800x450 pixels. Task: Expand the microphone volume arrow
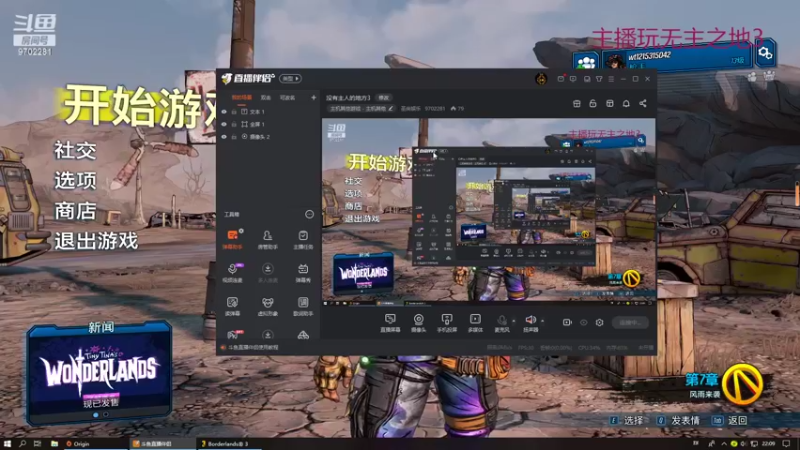pyautogui.click(x=514, y=321)
